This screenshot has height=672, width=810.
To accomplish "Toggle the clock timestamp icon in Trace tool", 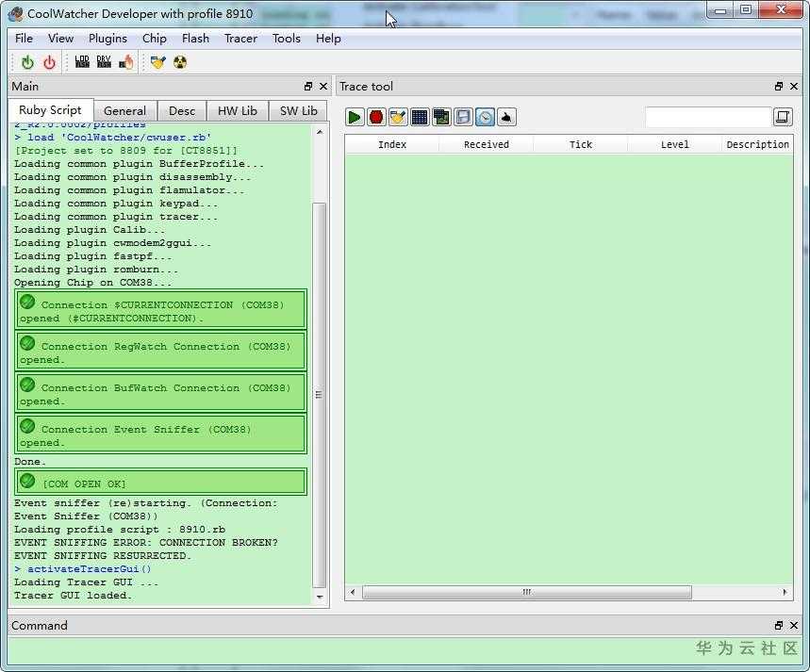I will (485, 117).
